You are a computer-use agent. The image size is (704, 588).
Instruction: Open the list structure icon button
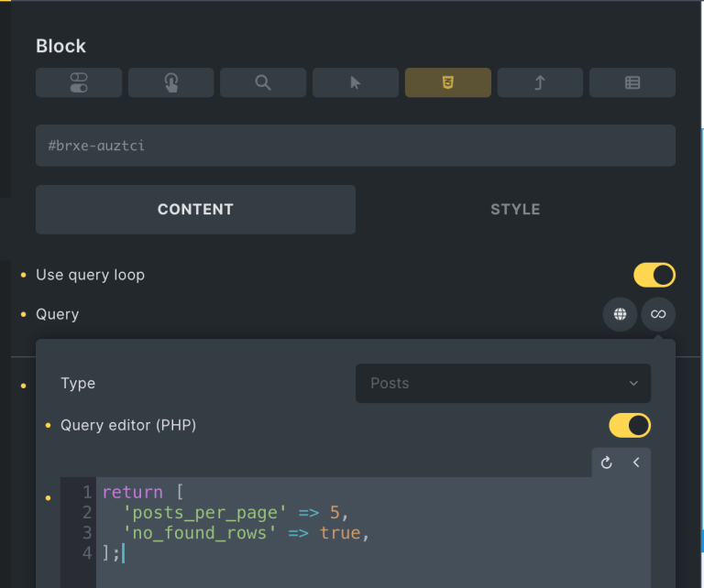pos(632,82)
